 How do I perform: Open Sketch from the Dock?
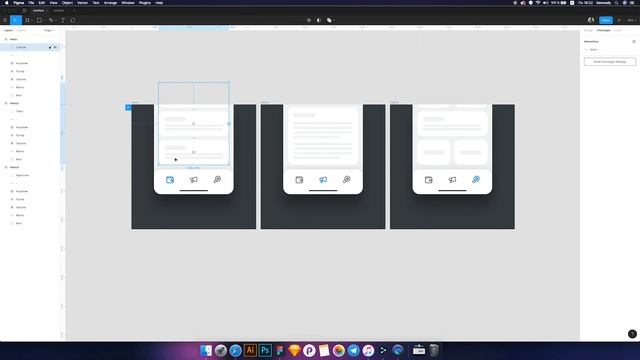[x=294, y=350]
